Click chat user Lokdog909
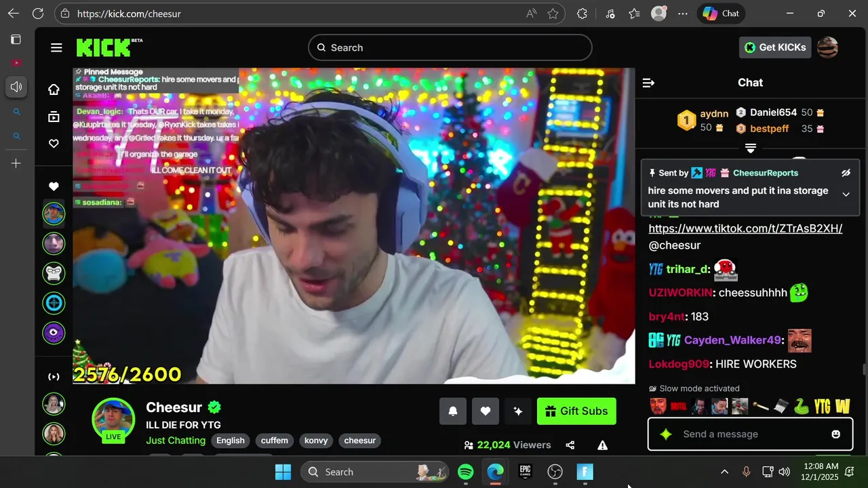This screenshot has height=488, width=868. [x=679, y=365]
